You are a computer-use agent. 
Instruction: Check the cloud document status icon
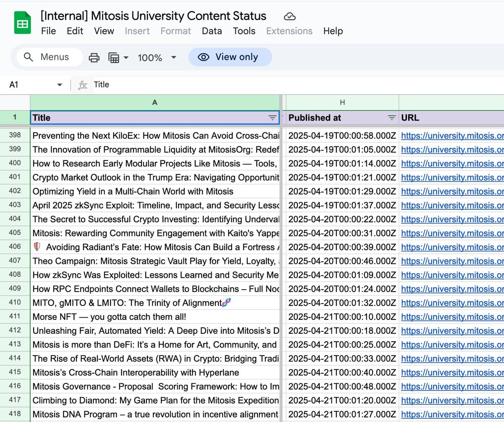click(290, 16)
